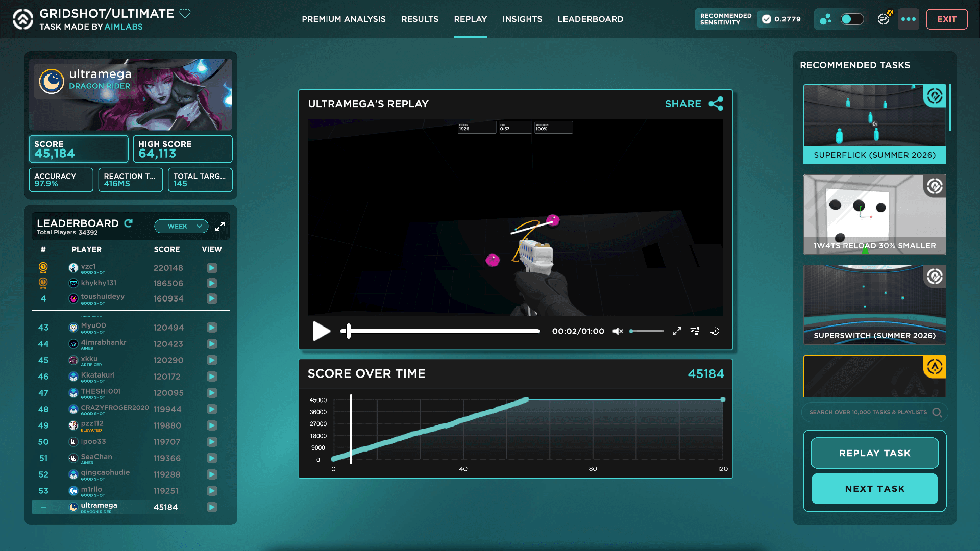The image size is (980, 551).
Task: Click the ultramega profile banner
Action: click(130, 94)
